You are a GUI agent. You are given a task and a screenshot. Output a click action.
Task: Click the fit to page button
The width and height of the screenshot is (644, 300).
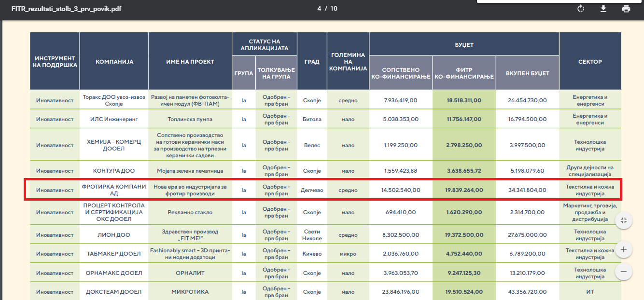624,220
